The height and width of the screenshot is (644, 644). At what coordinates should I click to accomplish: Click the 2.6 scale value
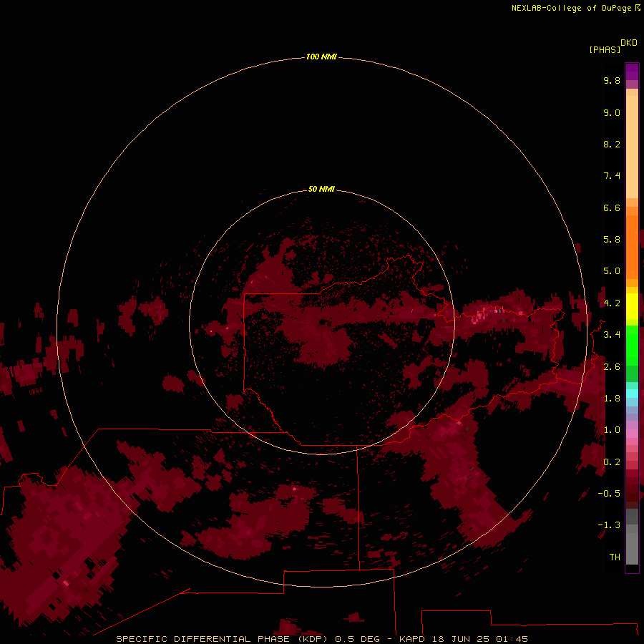click(x=612, y=367)
